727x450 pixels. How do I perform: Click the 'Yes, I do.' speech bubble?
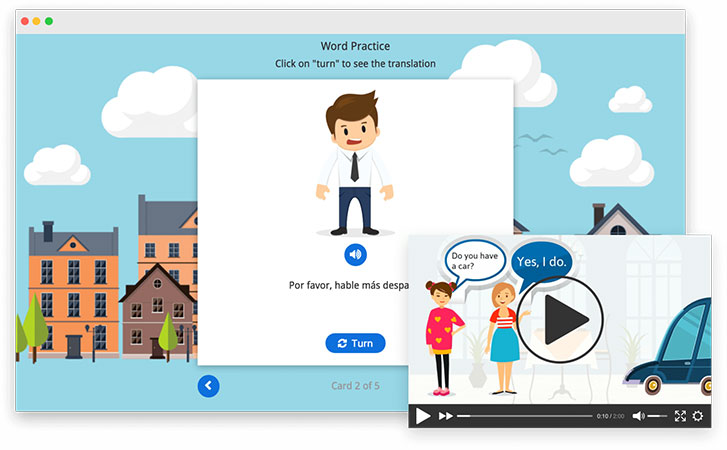pos(542,261)
